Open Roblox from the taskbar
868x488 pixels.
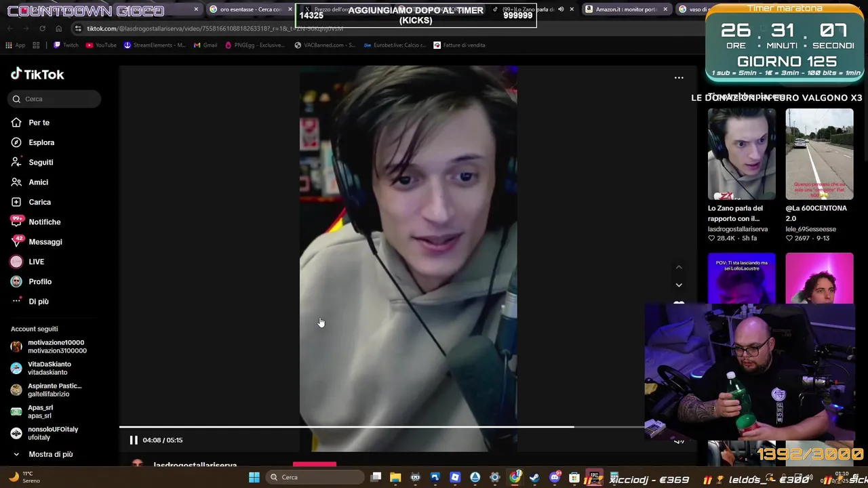coord(455,477)
